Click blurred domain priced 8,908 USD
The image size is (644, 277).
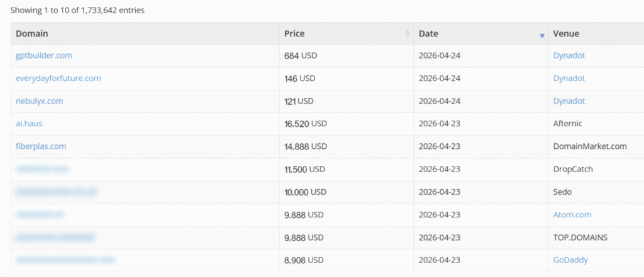[x=65, y=260]
